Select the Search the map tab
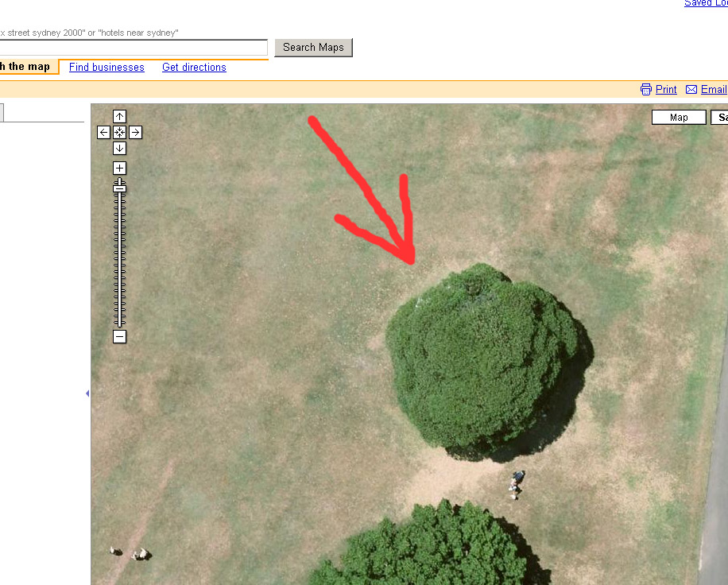This screenshot has width=728, height=585. 27,67
